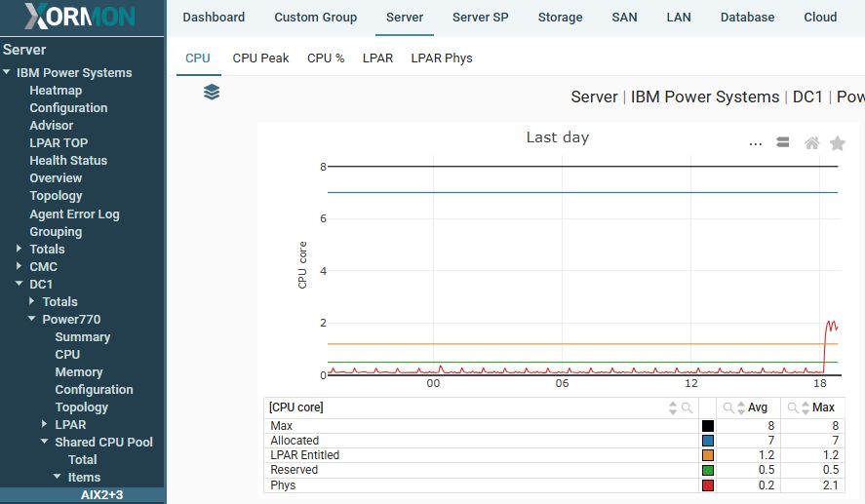Open Agent Error Log in sidebar

click(x=74, y=214)
